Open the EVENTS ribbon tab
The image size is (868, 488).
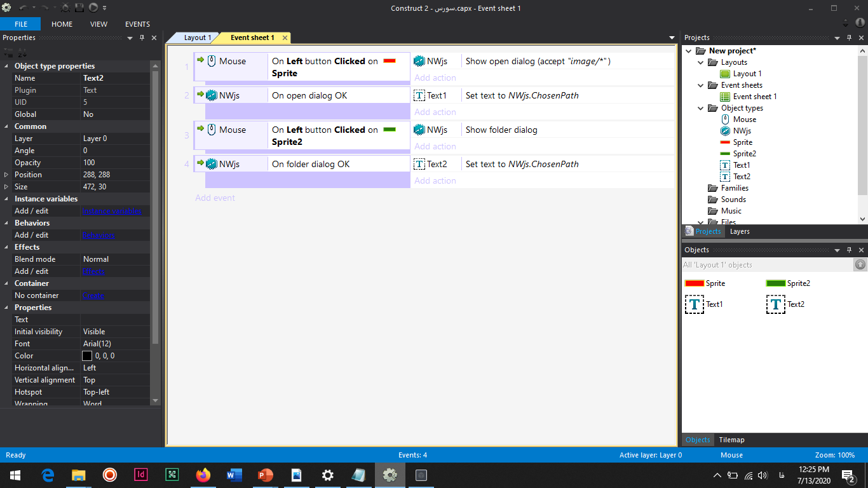137,24
